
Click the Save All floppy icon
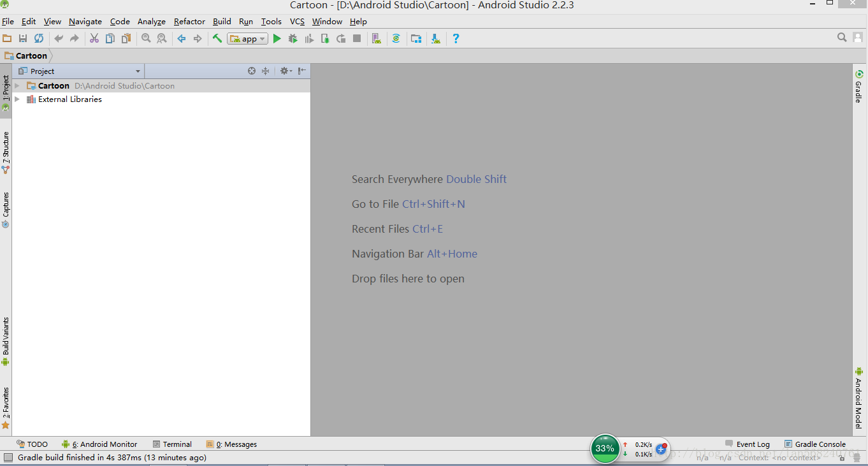(x=23, y=38)
